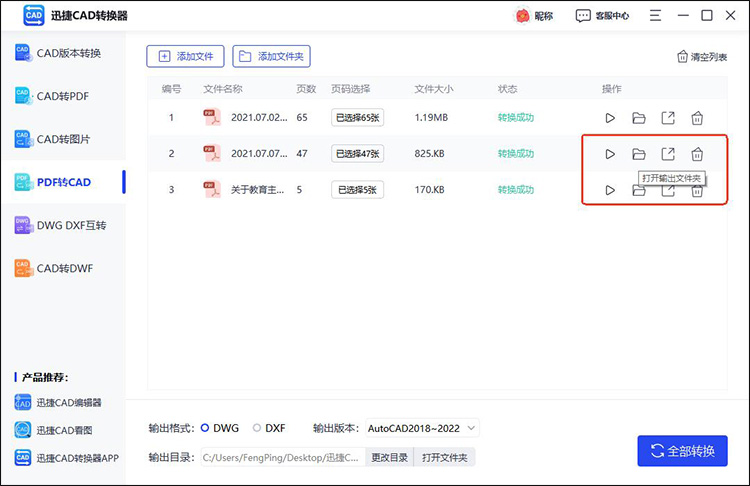Open 迅捷CAD编辑器 product link

[x=58, y=402]
